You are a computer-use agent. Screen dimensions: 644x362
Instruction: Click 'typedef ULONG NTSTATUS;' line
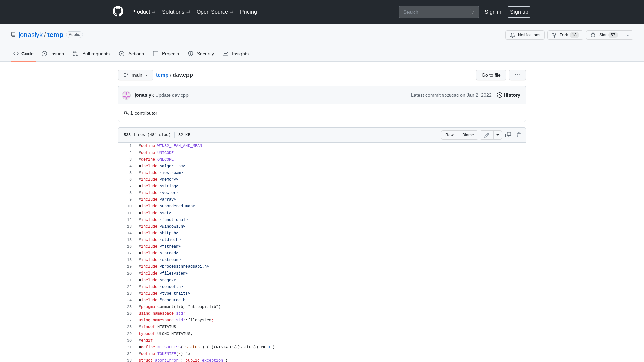click(165, 334)
